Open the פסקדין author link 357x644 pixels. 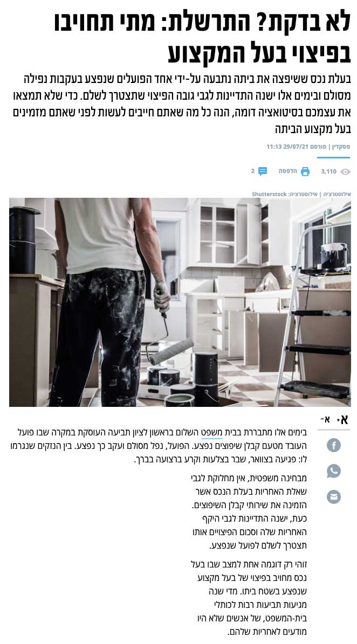tap(341, 147)
